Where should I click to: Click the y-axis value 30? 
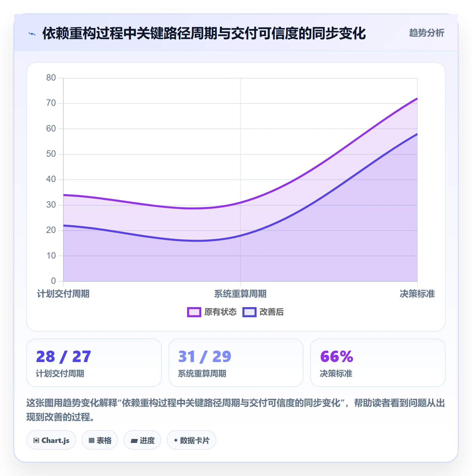point(51,205)
